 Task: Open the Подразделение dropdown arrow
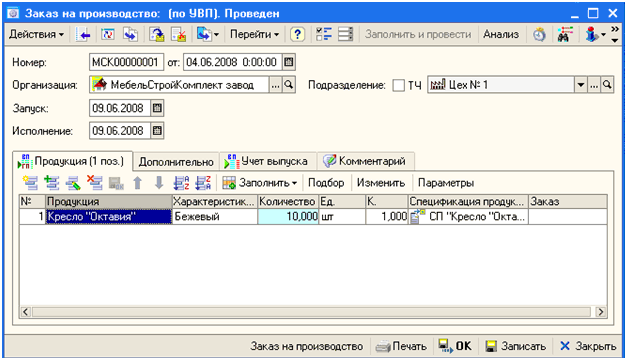click(581, 85)
